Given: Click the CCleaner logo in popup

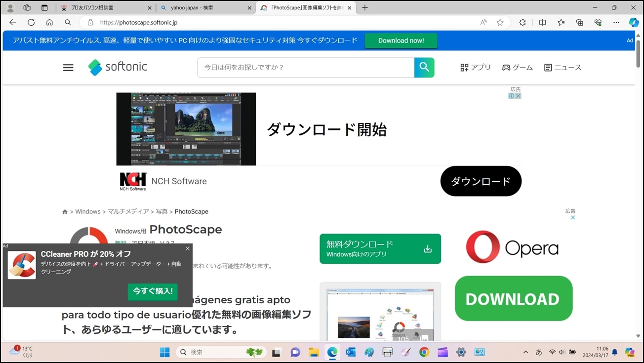Looking at the screenshot, I should (x=22, y=265).
